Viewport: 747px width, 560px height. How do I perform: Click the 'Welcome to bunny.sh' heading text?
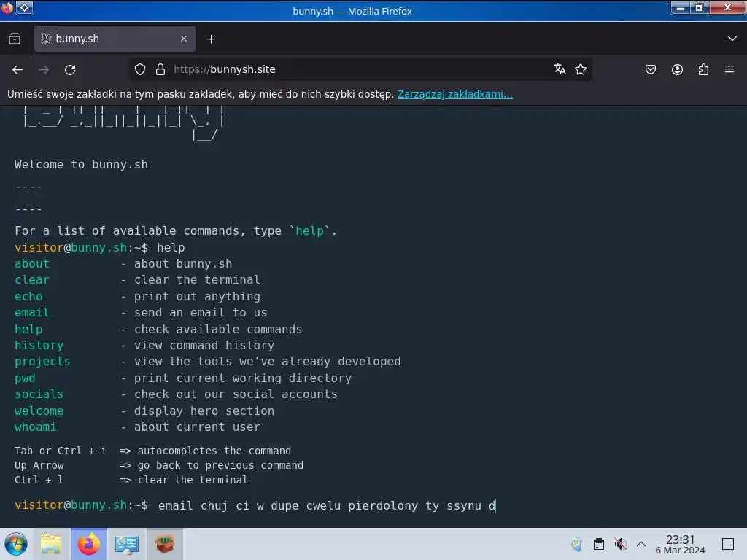point(81,165)
